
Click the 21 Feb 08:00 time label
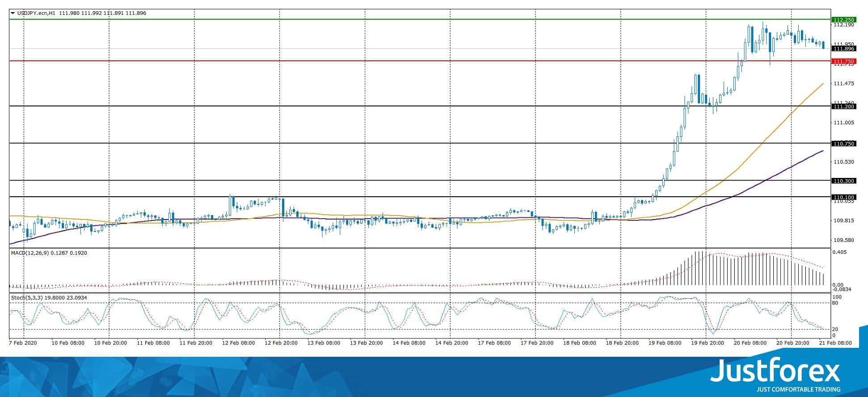tap(835, 343)
